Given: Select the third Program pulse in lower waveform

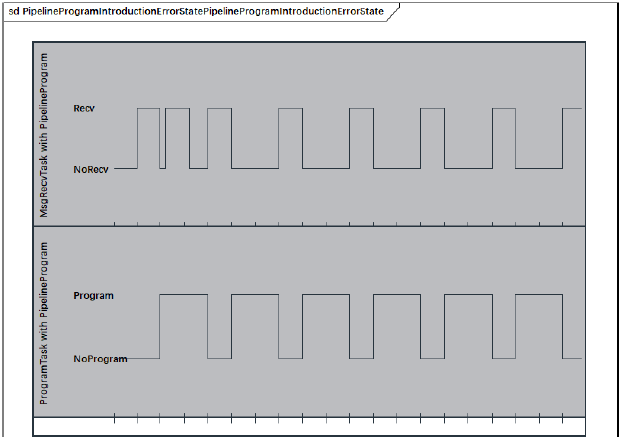Looking at the screenshot, I should tap(326, 295).
